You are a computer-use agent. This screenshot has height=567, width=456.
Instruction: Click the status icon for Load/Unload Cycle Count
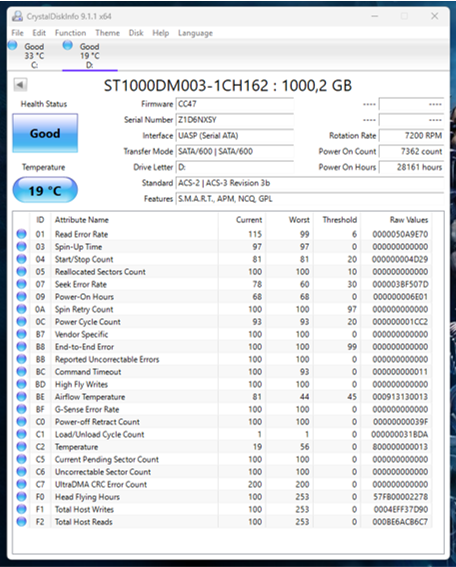[x=22, y=434]
